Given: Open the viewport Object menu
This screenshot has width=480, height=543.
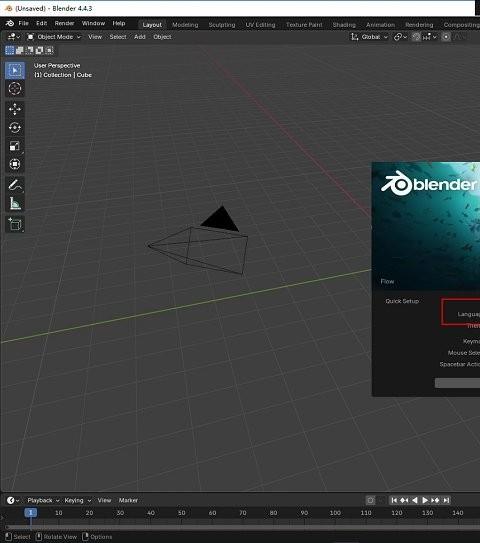Looking at the screenshot, I should (x=162, y=37).
